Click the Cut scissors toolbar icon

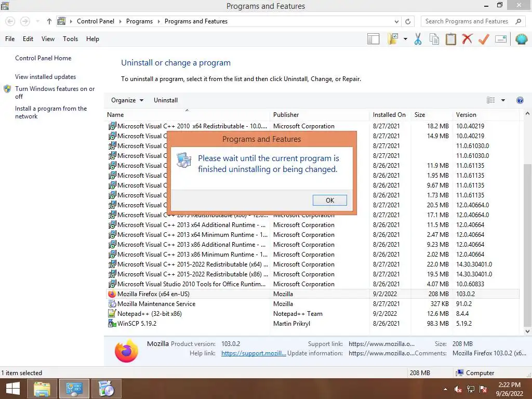(418, 39)
